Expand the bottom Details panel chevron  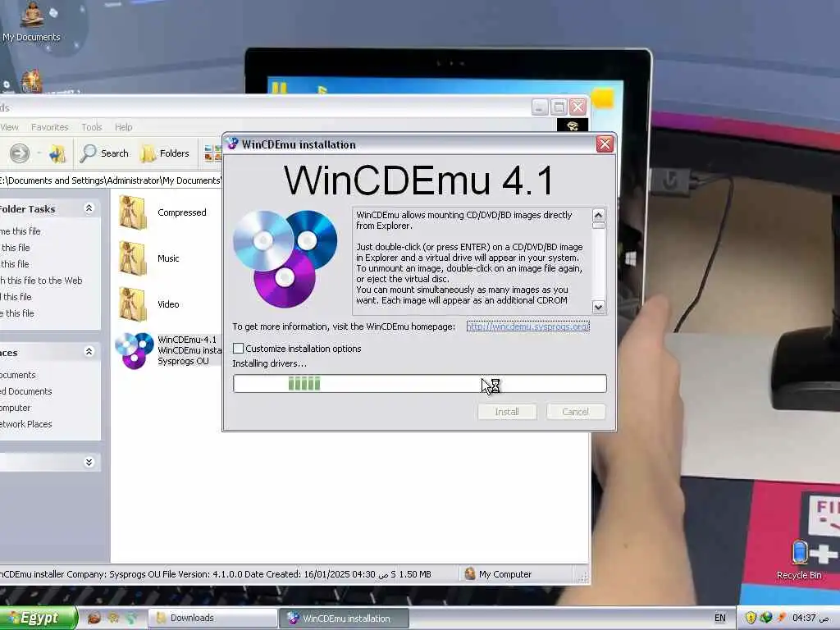coord(89,463)
